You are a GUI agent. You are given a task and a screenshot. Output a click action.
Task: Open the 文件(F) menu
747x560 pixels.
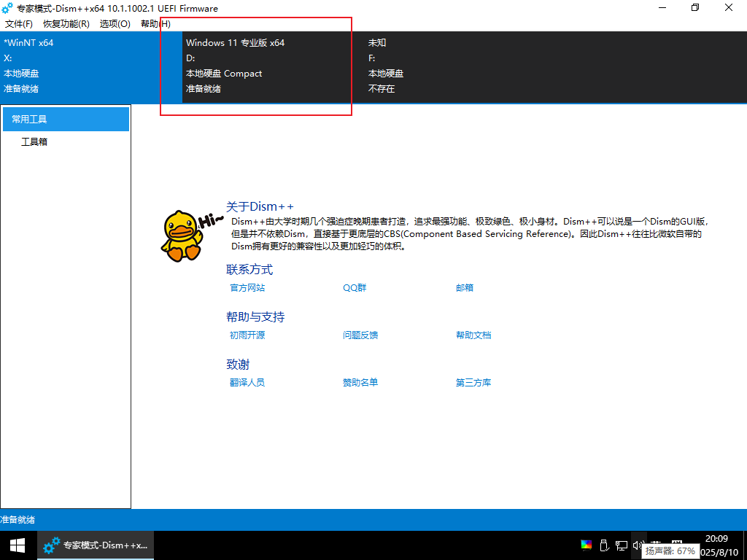tap(18, 24)
